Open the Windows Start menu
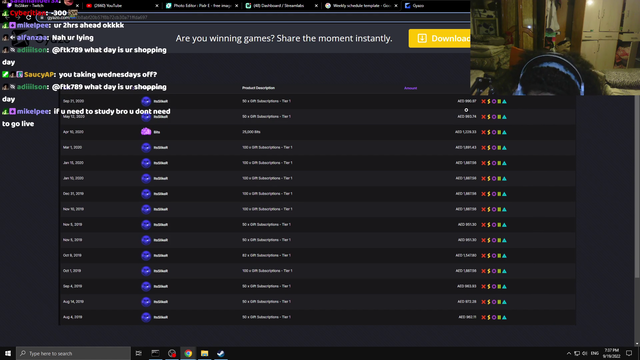640x360 pixels. [8, 353]
